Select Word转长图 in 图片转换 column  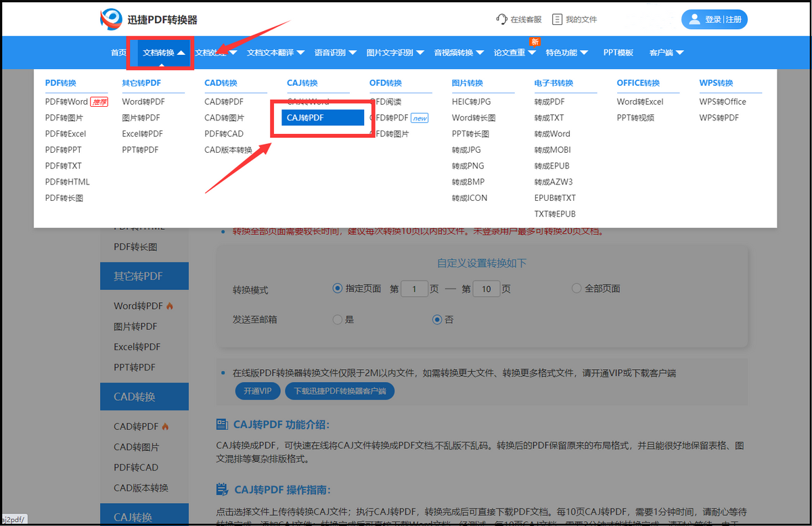(474, 118)
